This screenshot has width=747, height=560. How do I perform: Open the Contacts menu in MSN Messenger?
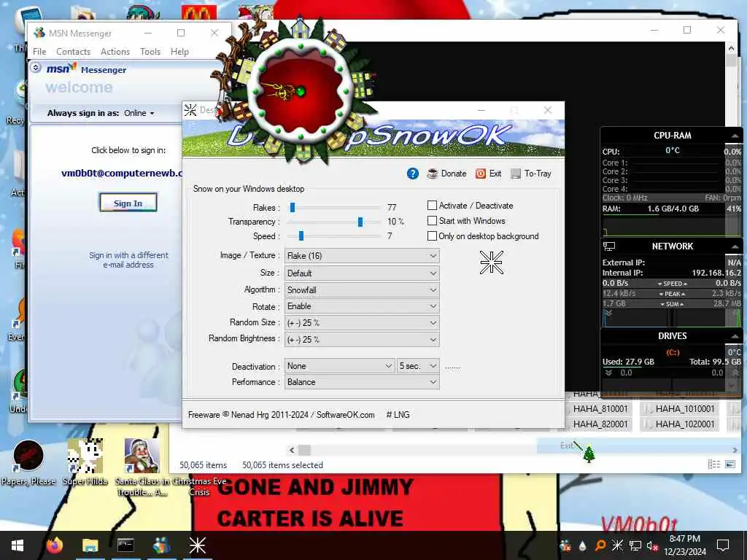[73, 52]
